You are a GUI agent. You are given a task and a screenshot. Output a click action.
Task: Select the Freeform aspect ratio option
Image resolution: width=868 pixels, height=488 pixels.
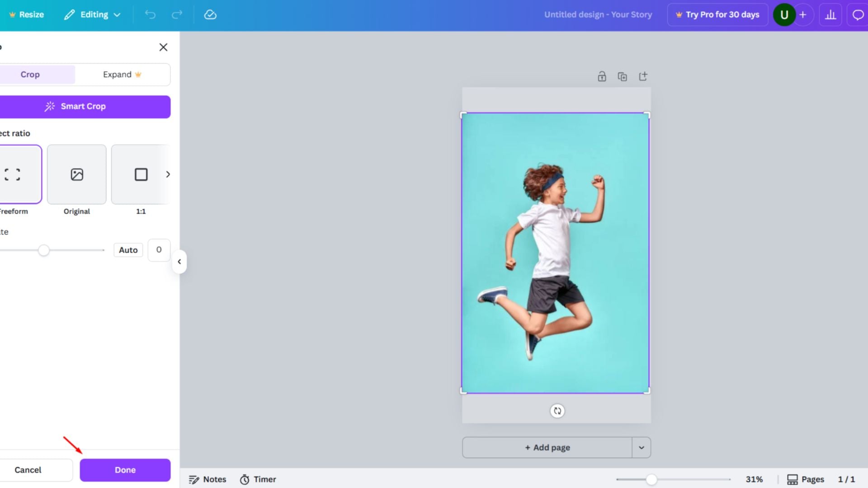click(x=20, y=174)
